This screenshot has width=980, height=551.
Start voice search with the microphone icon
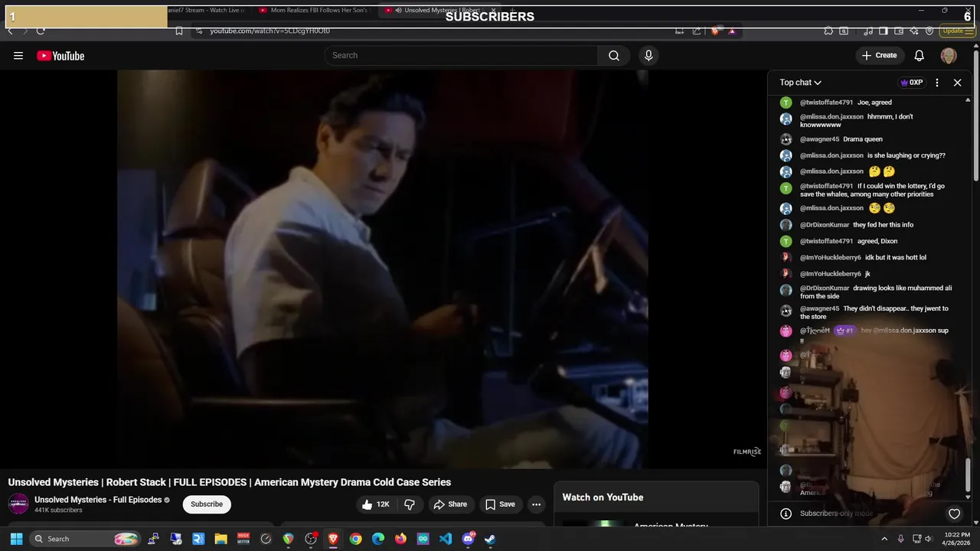pos(648,55)
